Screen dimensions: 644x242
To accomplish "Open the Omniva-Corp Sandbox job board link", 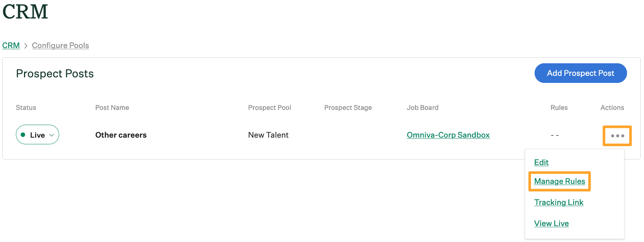I will (x=448, y=135).
